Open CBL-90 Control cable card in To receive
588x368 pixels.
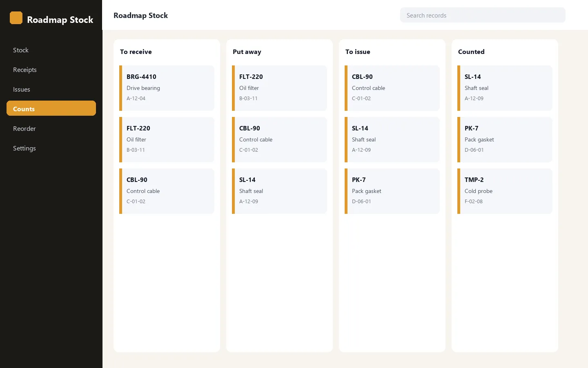pos(167,191)
